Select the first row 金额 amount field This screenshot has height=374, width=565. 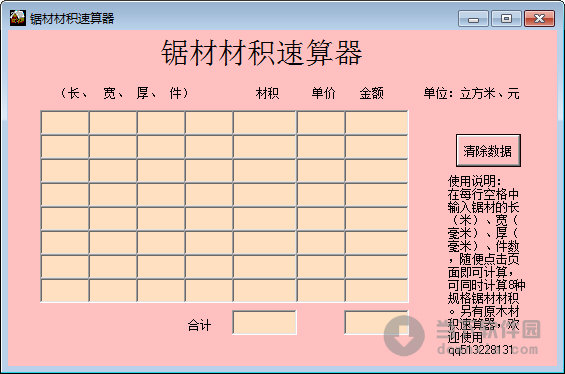[377, 123]
